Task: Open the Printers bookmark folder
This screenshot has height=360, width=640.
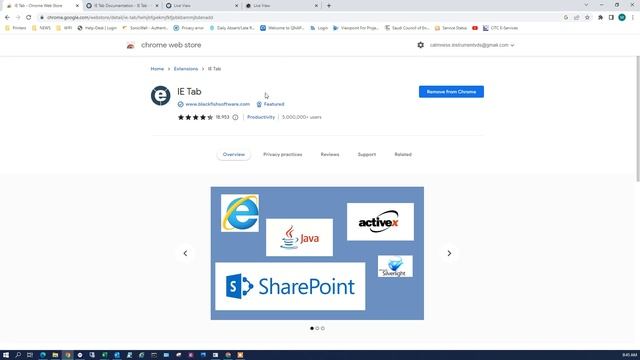Action: pos(16,28)
